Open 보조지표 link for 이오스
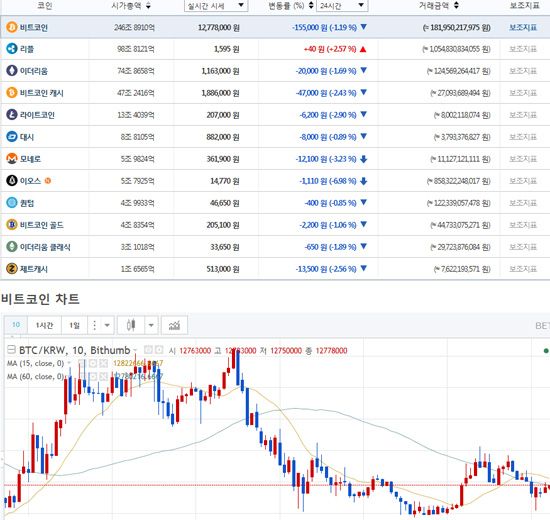This screenshot has height=520, width=550. pos(523,181)
